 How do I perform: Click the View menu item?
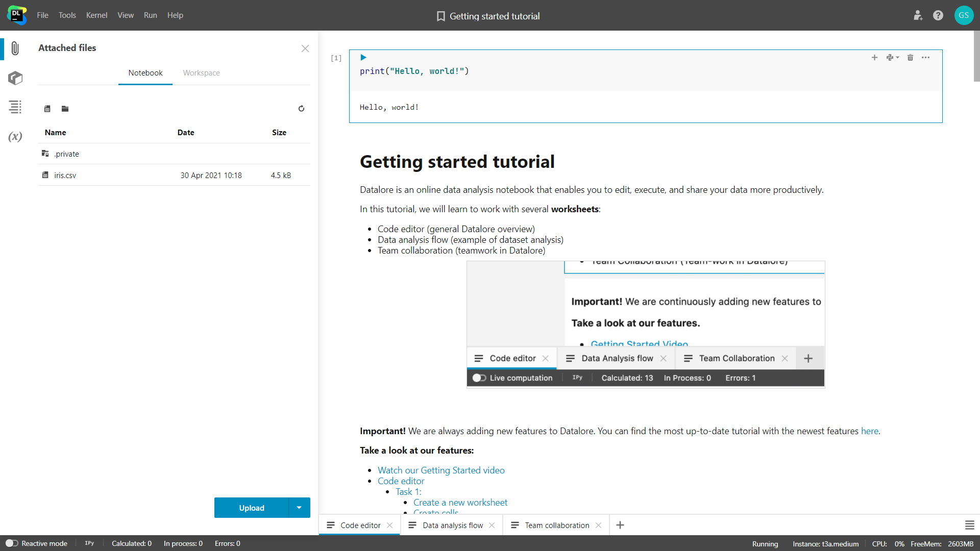tap(124, 15)
